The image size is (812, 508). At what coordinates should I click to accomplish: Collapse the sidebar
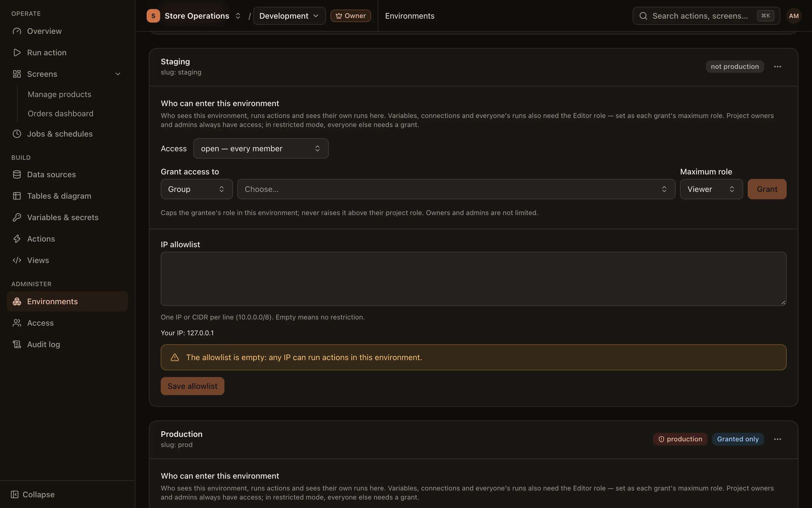tap(33, 494)
